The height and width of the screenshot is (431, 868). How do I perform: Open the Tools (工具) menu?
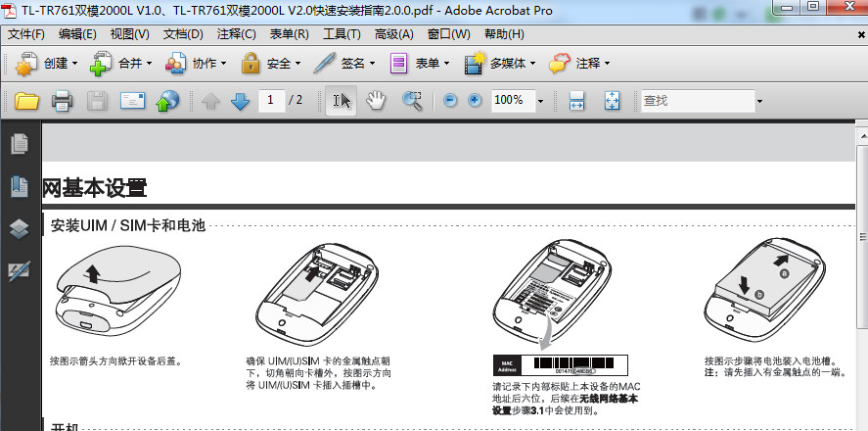tap(342, 34)
